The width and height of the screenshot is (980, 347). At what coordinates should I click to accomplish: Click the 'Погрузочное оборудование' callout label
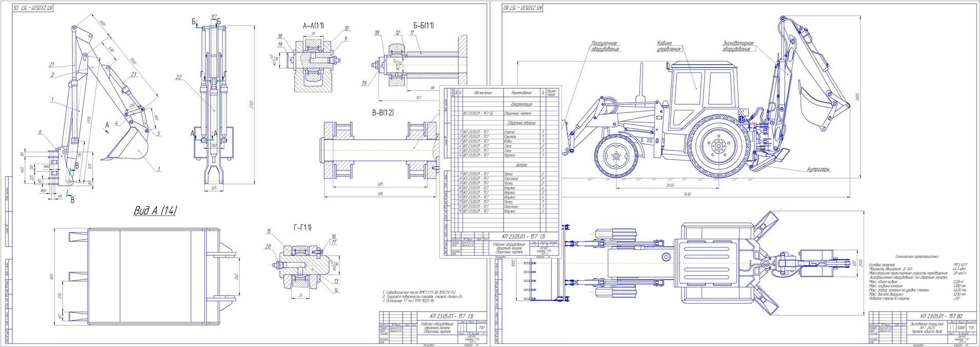604,47
